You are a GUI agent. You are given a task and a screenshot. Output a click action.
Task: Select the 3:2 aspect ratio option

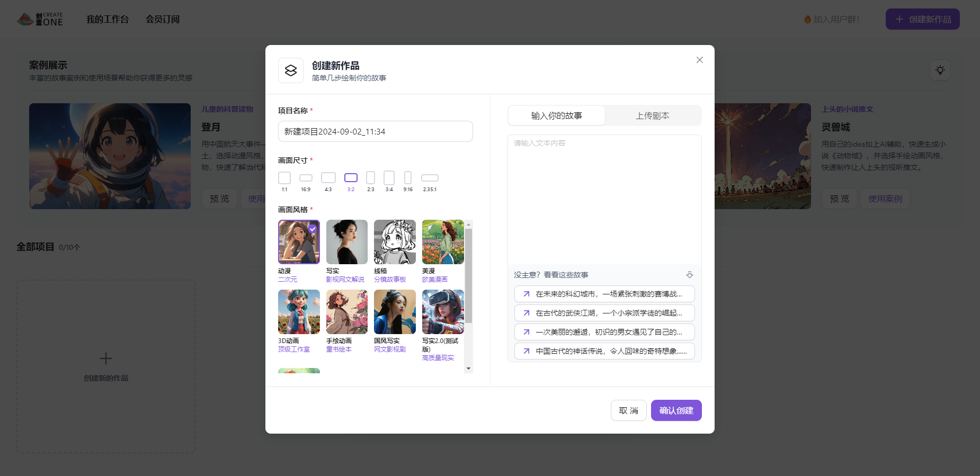[351, 178]
